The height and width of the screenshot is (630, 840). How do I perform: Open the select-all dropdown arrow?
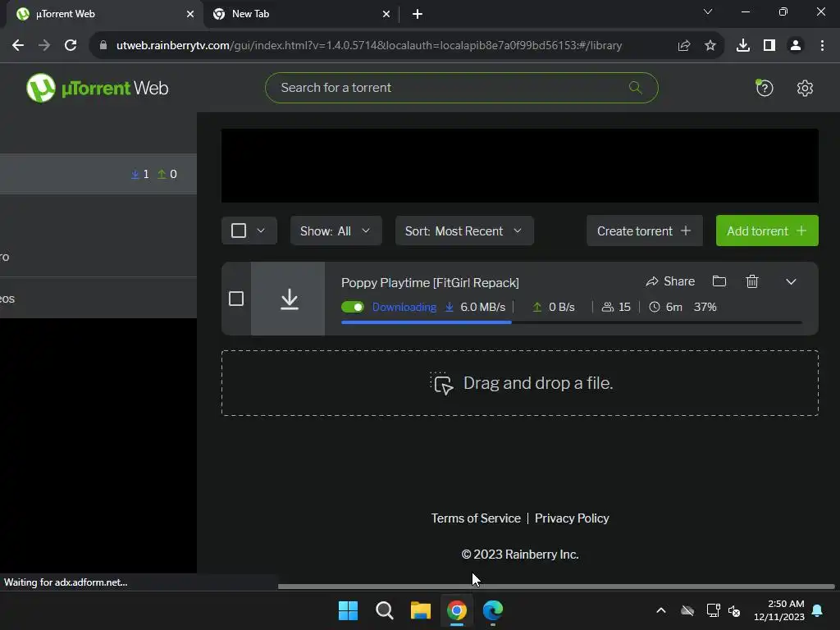tap(261, 231)
